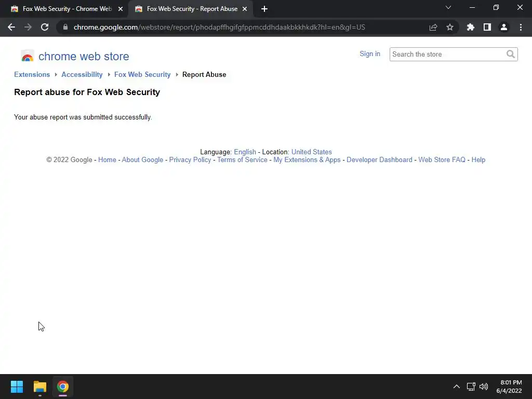Click the network tray icon
Screen dimensions: 532x399
tap(471, 387)
